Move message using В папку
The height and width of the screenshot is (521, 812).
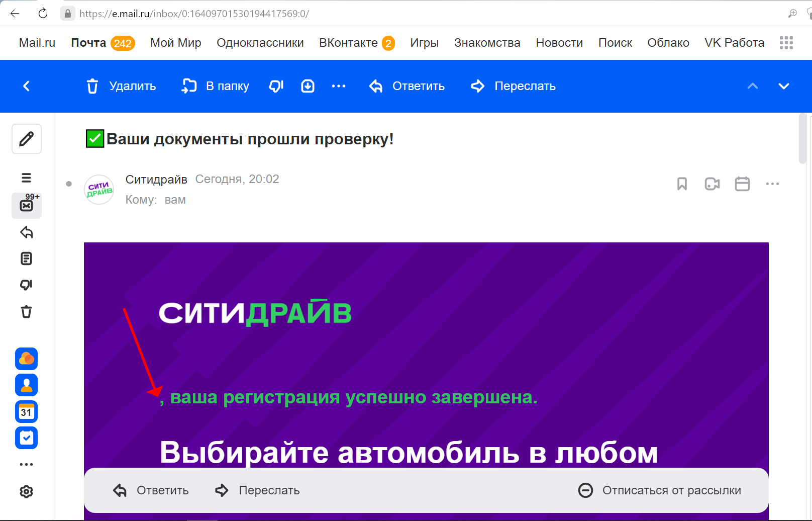click(x=215, y=86)
